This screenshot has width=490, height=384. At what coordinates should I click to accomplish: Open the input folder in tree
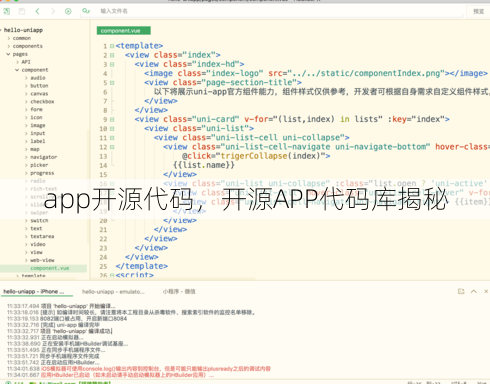38,133
